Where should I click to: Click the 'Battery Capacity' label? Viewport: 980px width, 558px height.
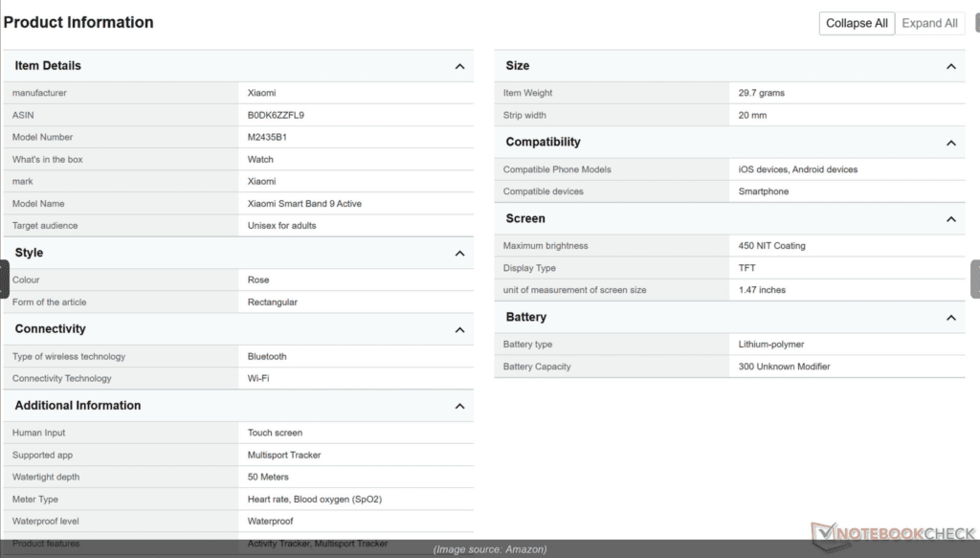(x=537, y=367)
